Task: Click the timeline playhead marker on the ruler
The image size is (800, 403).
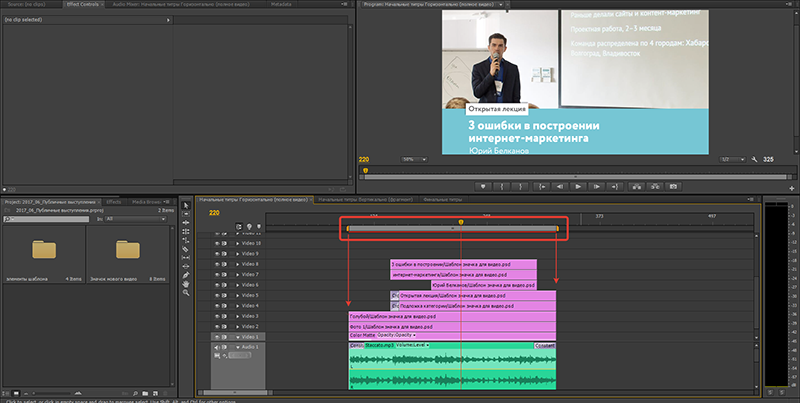Action: (460, 221)
